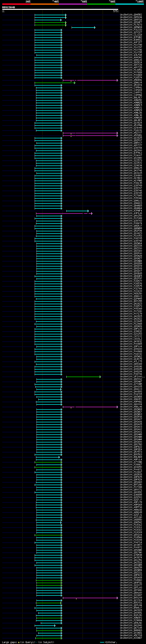
Task: Open hit UniRef100_O65194
Action: click(x=128, y=17)
